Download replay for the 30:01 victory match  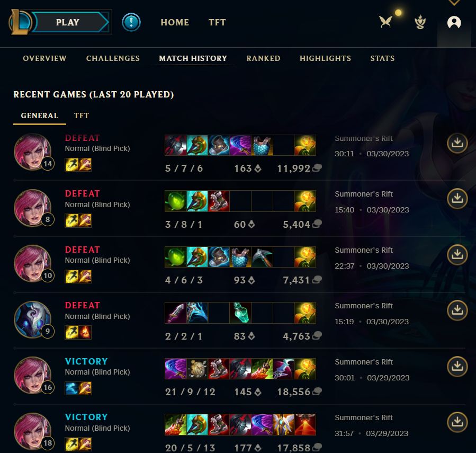(457, 367)
